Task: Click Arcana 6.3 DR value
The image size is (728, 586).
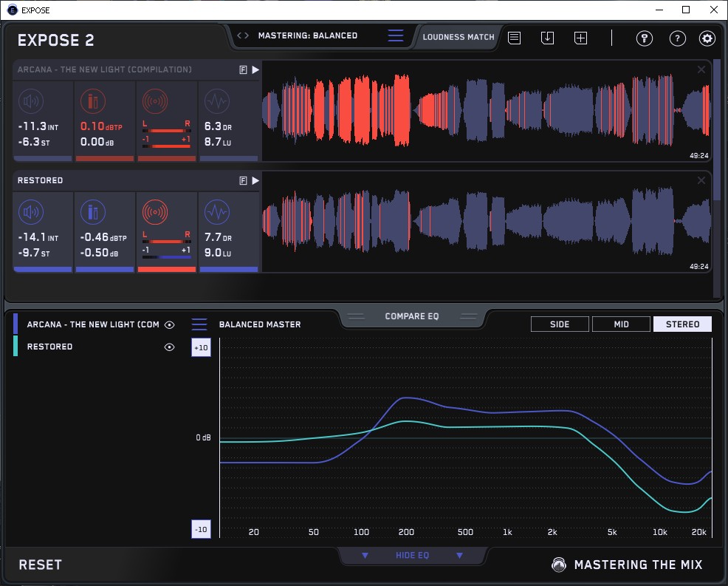Action: coord(219,126)
